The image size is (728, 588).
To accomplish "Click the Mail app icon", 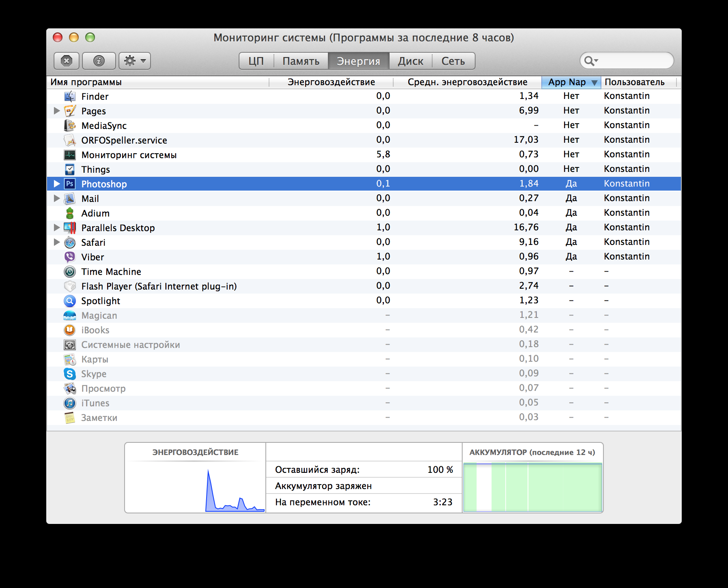I will (70, 198).
